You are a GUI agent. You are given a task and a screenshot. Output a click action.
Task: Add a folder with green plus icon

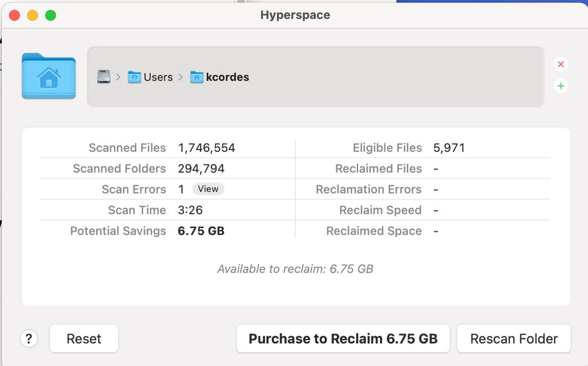coord(560,86)
